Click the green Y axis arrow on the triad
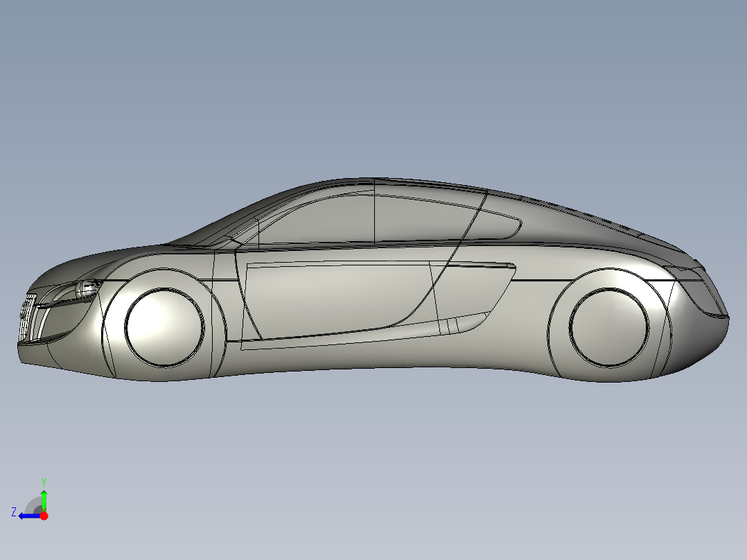 [x=44, y=500]
